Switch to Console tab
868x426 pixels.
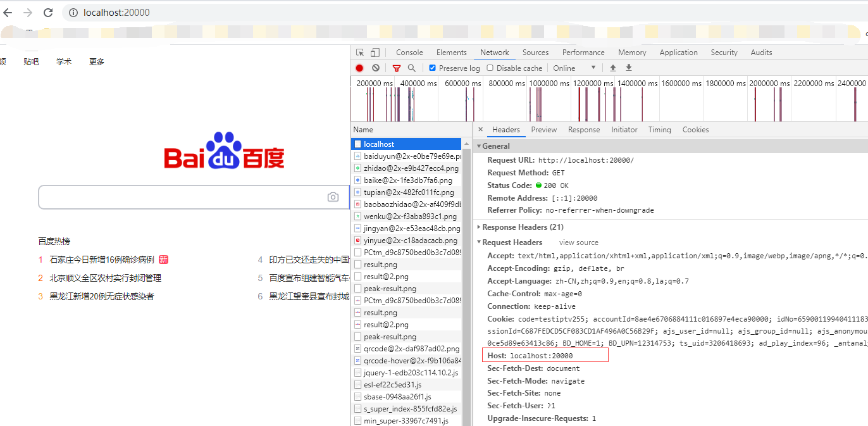click(409, 53)
